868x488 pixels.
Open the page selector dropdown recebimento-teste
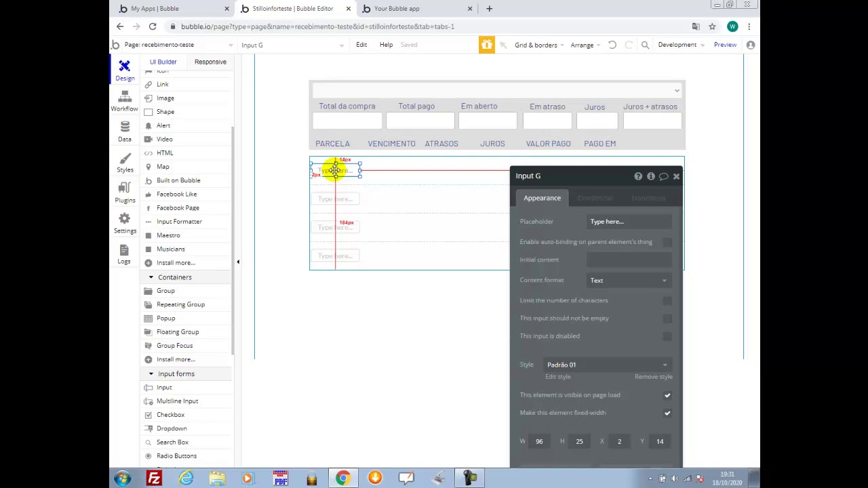[178, 45]
